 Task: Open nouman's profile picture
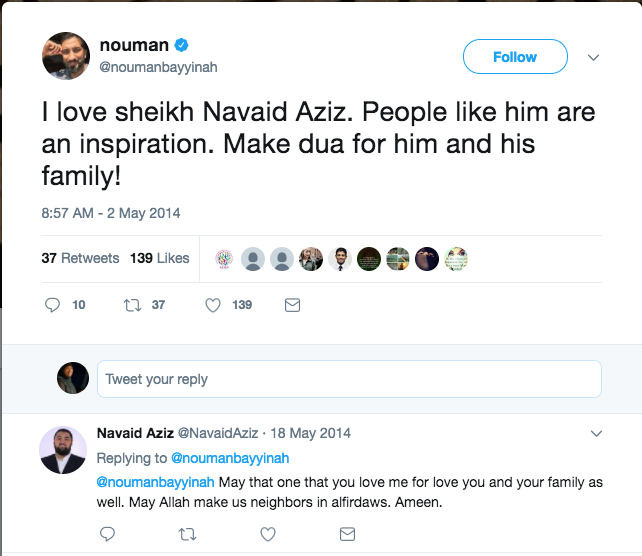(67, 56)
